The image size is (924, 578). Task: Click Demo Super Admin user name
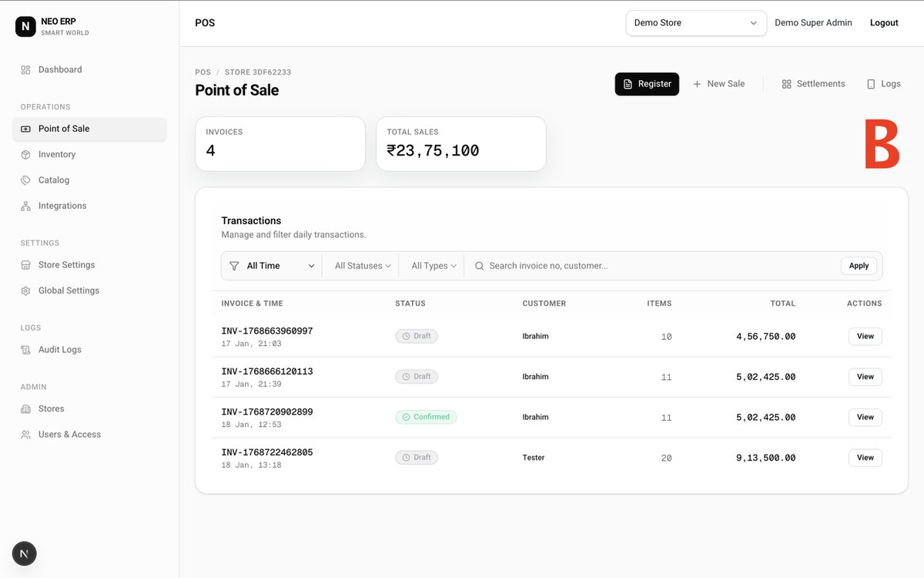pos(813,23)
